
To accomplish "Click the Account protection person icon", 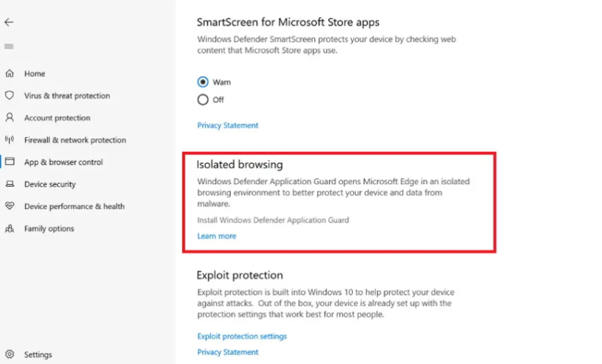I will point(10,118).
